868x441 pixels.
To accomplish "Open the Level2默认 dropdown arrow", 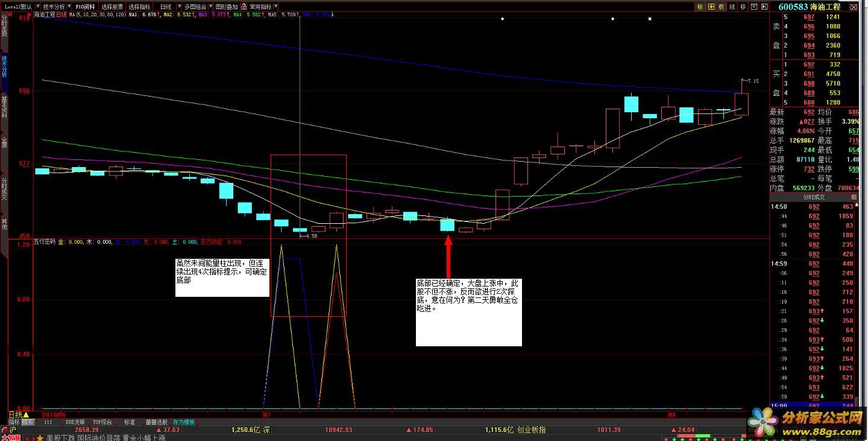I will pos(38,7).
